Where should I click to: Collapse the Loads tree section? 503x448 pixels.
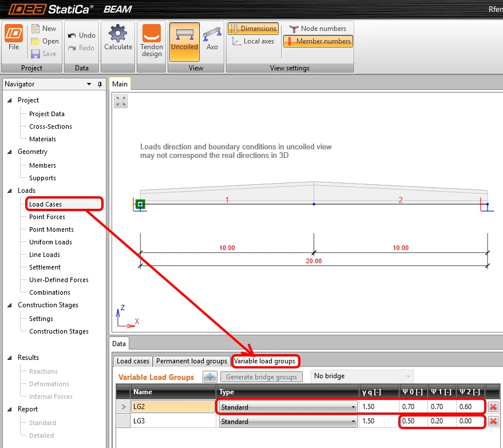[10, 191]
